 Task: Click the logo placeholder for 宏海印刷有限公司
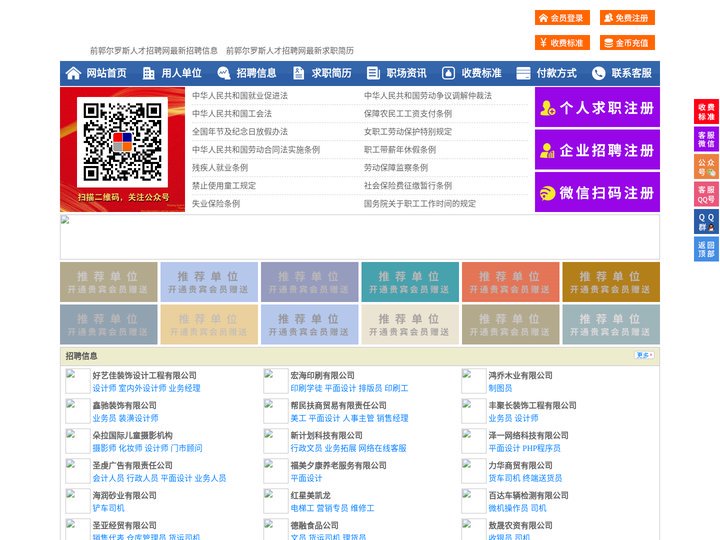tap(276, 381)
